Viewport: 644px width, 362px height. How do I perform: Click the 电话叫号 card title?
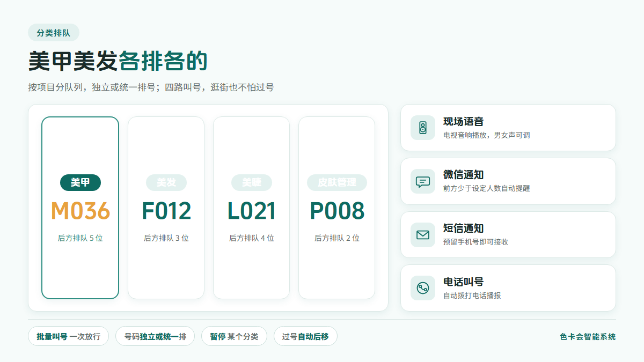[464, 282]
